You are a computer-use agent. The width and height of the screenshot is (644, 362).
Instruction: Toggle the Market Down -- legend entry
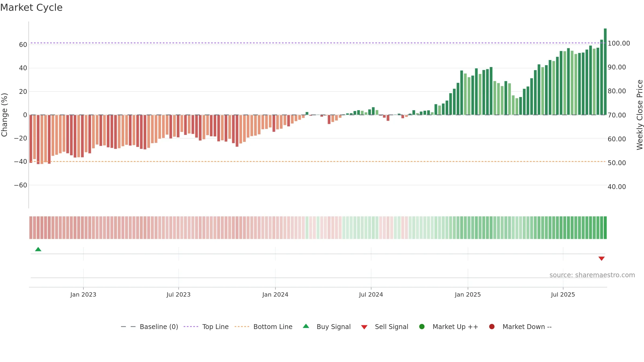point(520,327)
